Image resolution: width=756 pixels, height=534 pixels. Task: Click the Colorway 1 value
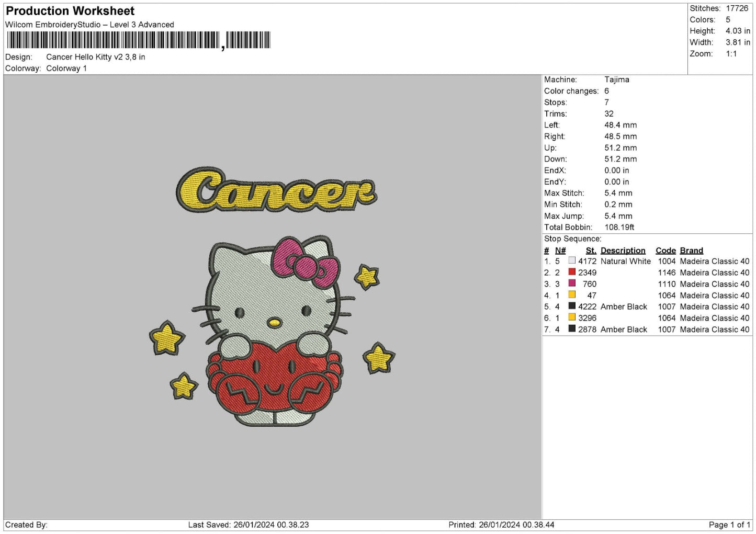(x=66, y=69)
